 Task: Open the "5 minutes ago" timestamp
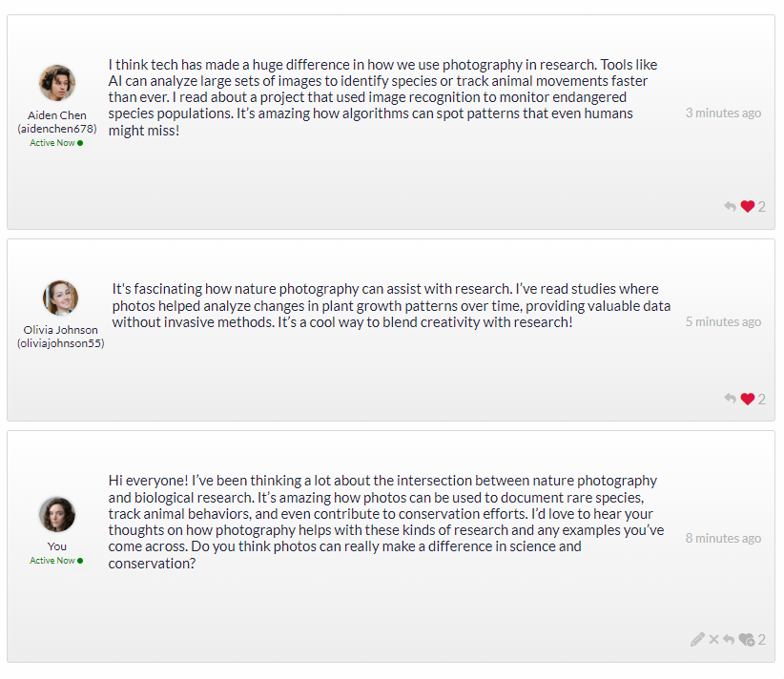pyautogui.click(x=723, y=322)
